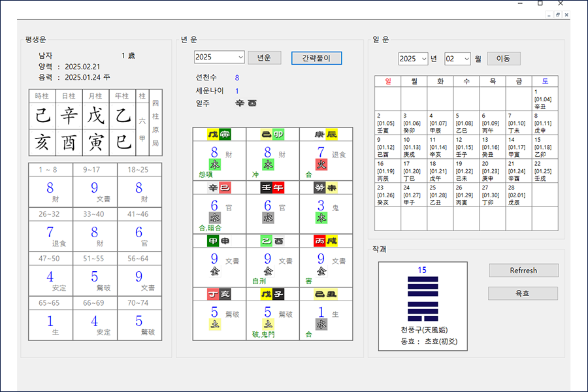Click the 간략풀이 button

(316, 57)
